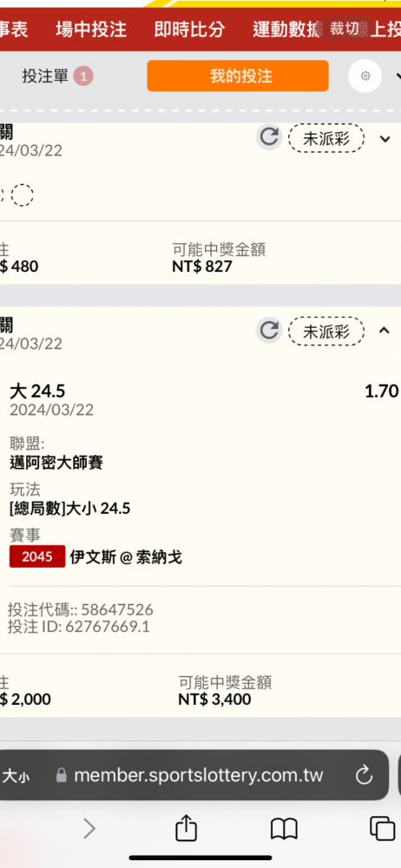
Task: Tap the Safari share icon
Action: (x=186, y=829)
